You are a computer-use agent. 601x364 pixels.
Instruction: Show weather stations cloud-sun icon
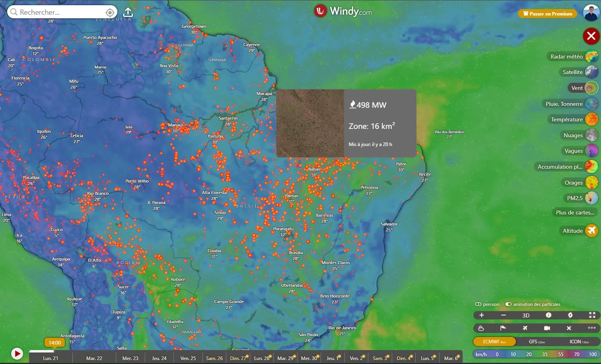[481, 328]
